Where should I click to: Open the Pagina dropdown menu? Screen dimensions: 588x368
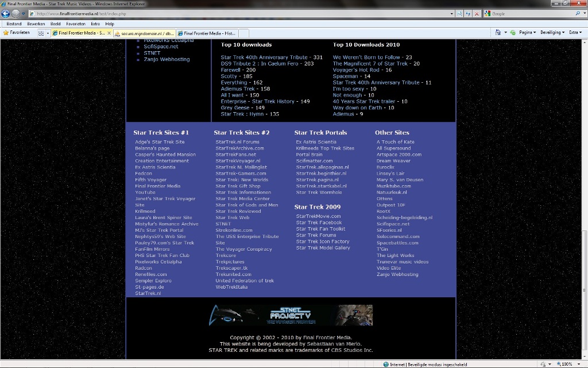[527, 33]
